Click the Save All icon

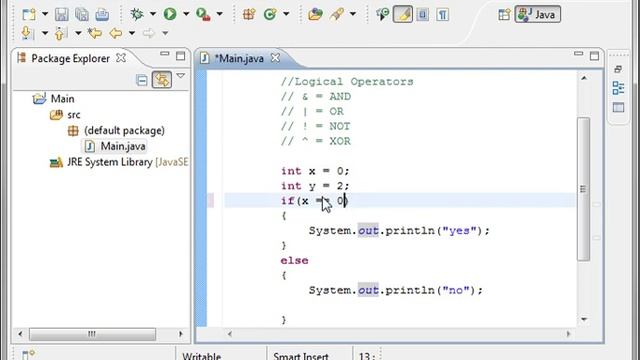[82, 15]
